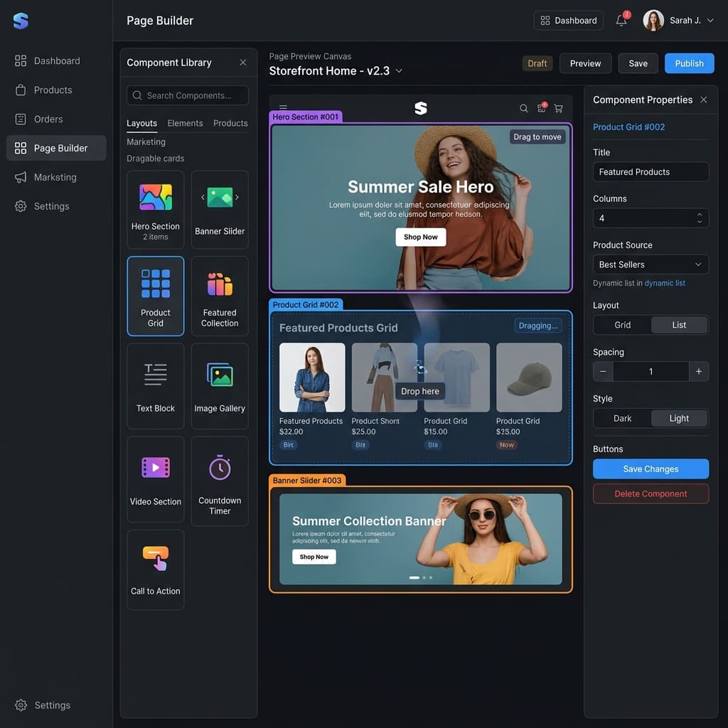The image size is (728, 728).
Task: Switch to the Products tab in Component Library
Action: pyautogui.click(x=230, y=124)
